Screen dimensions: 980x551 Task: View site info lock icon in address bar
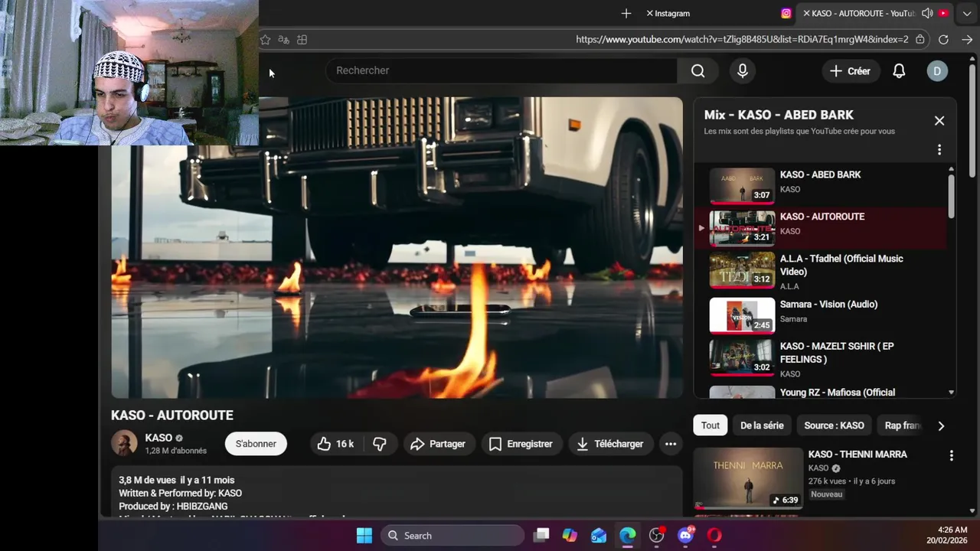click(920, 40)
